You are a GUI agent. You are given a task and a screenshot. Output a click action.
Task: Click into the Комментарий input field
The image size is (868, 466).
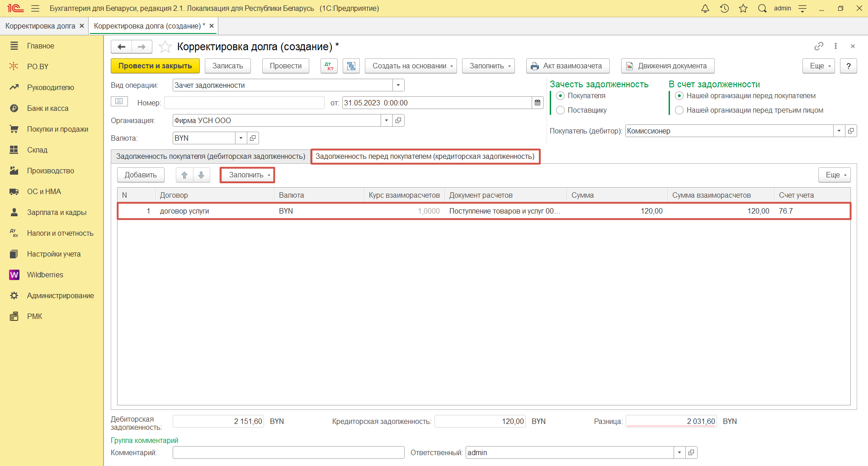pyautogui.click(x=288, y=452)
